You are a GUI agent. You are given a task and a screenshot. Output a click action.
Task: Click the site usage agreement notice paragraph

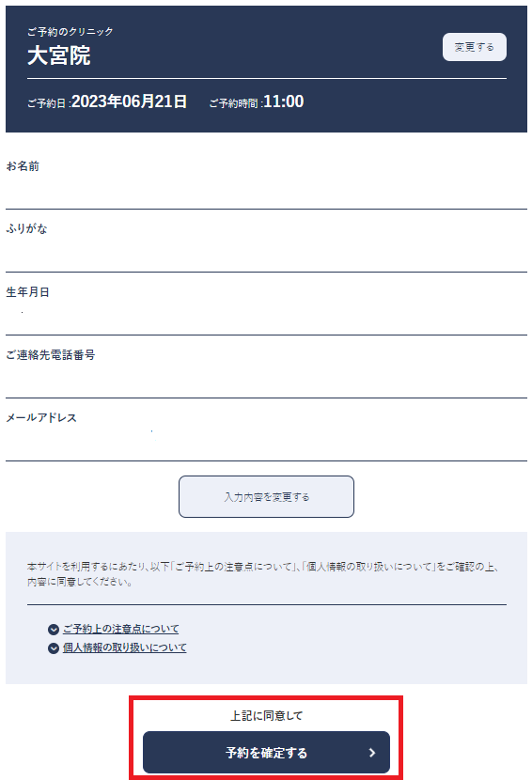tap(264, 574)
